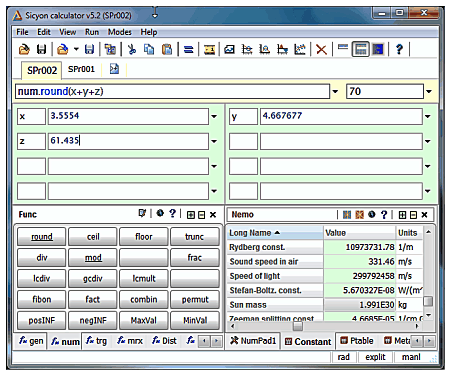Click the blue floppy save icon
Image resolution: width=450 pixels, height=375 pixels.
(89, 50)
